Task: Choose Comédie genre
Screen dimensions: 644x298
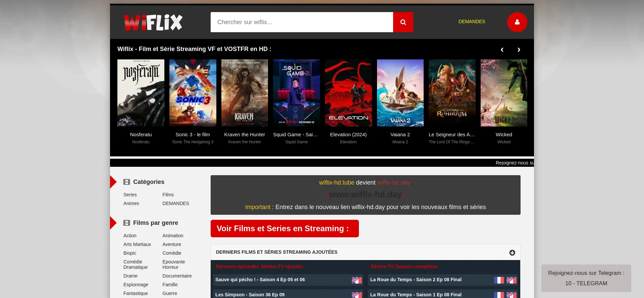Action: (172, 253)
